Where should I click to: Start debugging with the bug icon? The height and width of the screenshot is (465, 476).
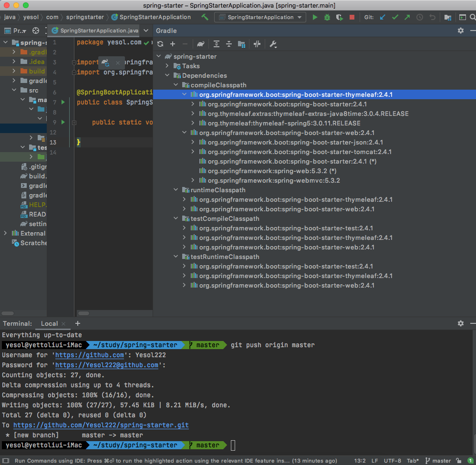327,17
